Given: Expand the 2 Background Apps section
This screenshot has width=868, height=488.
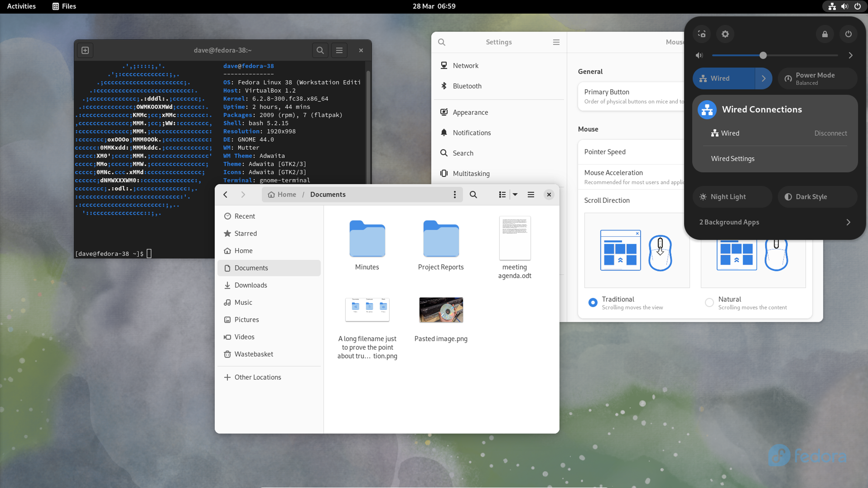Looking at the screenshot, I should [849, 222].
